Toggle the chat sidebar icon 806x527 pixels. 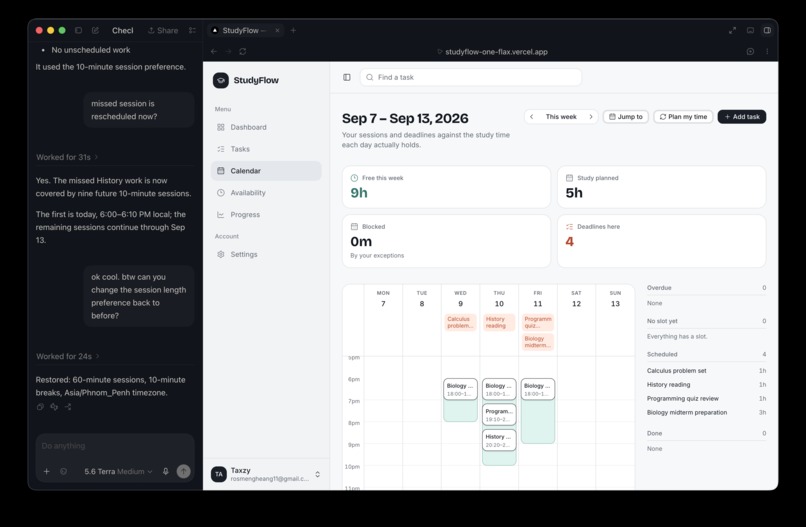click(78, 30)
